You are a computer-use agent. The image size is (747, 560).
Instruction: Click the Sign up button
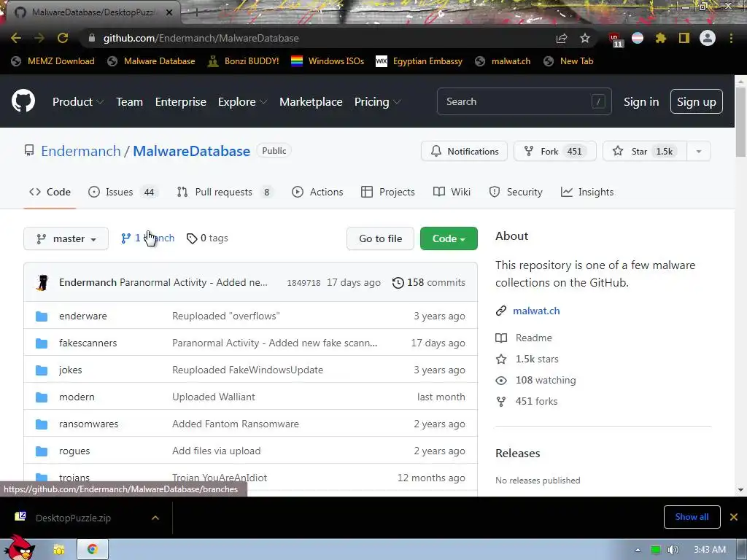(x=697, y=101)
